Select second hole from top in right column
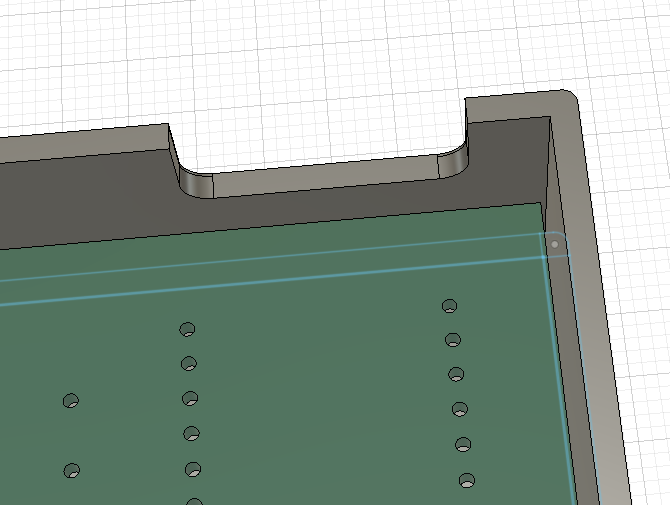Screen dimensions: 670x505 click(x=453, y=340)
